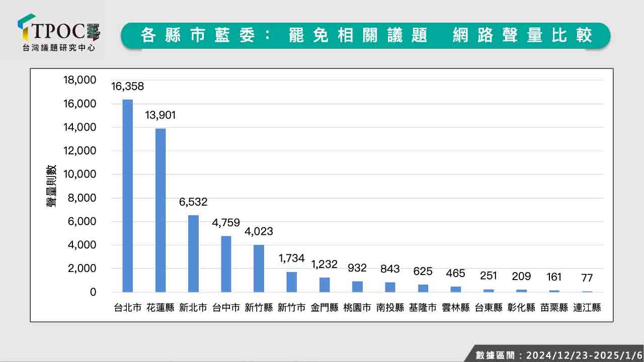
Task: Click the 基隆市 axis label
Action: pyautogui.click(x=423, y=308)
